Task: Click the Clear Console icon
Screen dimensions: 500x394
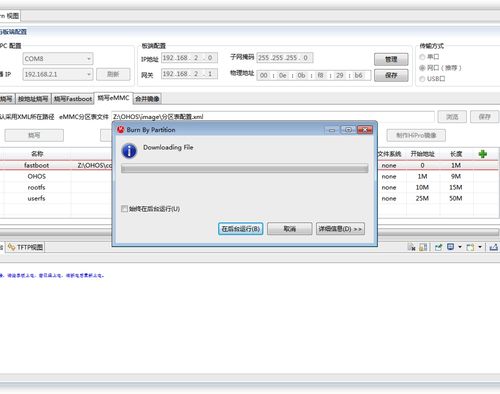Action: click(412, 247)
